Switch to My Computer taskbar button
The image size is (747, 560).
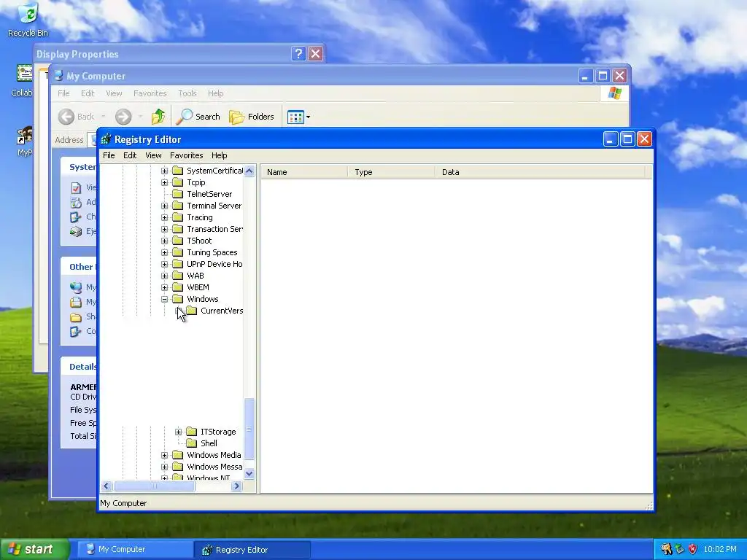134,550
